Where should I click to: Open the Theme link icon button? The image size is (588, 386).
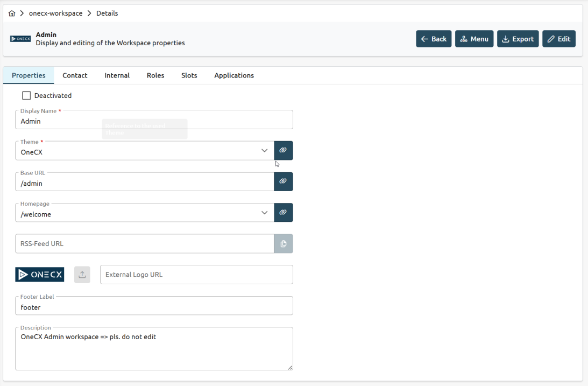[x=283, y=151]
